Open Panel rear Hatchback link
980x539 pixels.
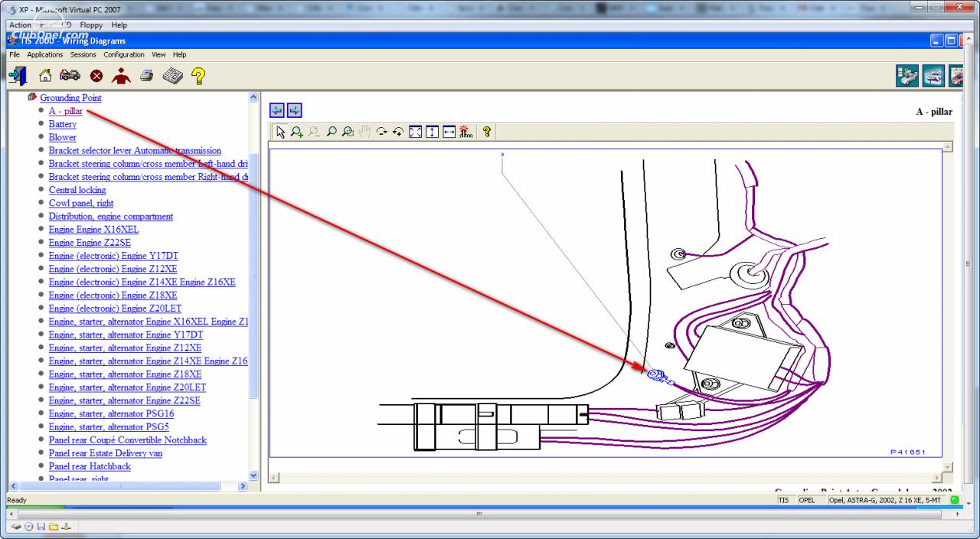(90, 466)
